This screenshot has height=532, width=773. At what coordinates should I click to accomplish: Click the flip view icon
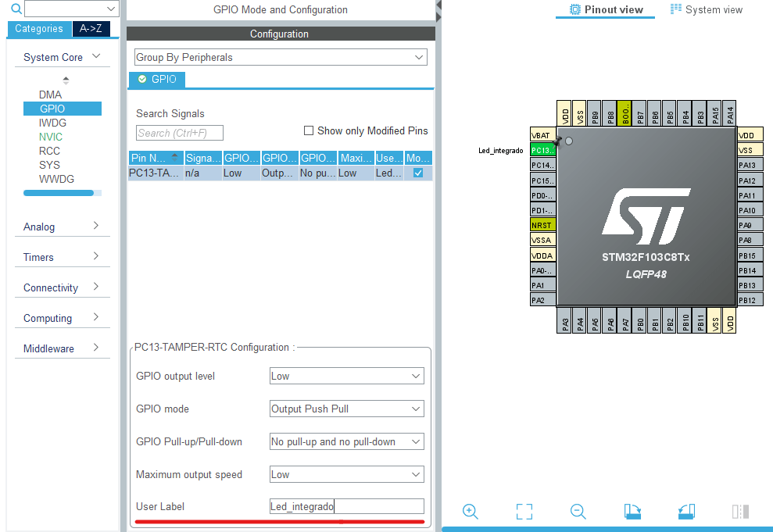(740, 512)
